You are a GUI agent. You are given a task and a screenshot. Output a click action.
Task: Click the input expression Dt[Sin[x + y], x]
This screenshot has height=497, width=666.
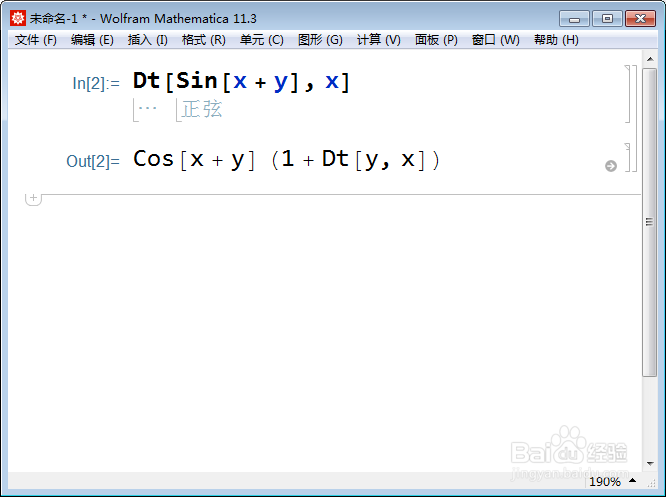pyautogui.click(x=241, y=81)
